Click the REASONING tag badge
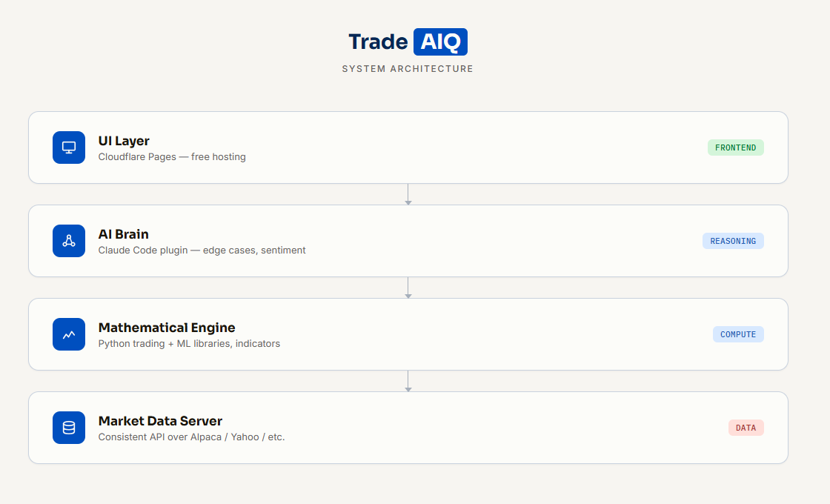 coord(733,241)
